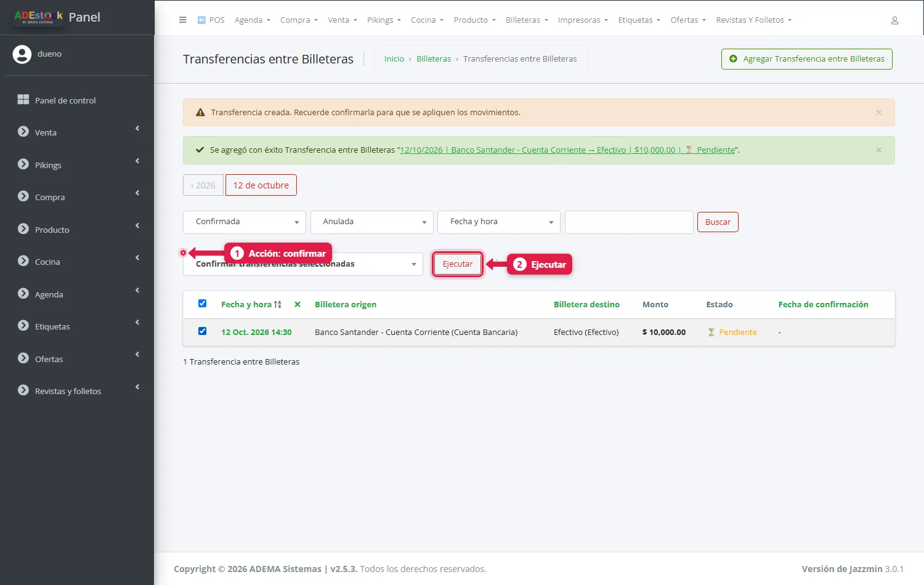Expand the Revistas y folletos sidebar section
924x585 pixels.
[77, 391]
